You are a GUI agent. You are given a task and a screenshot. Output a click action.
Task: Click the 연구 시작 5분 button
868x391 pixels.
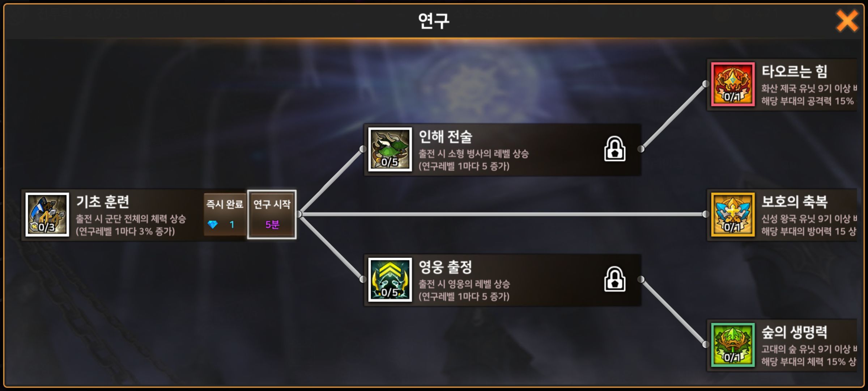272,214
